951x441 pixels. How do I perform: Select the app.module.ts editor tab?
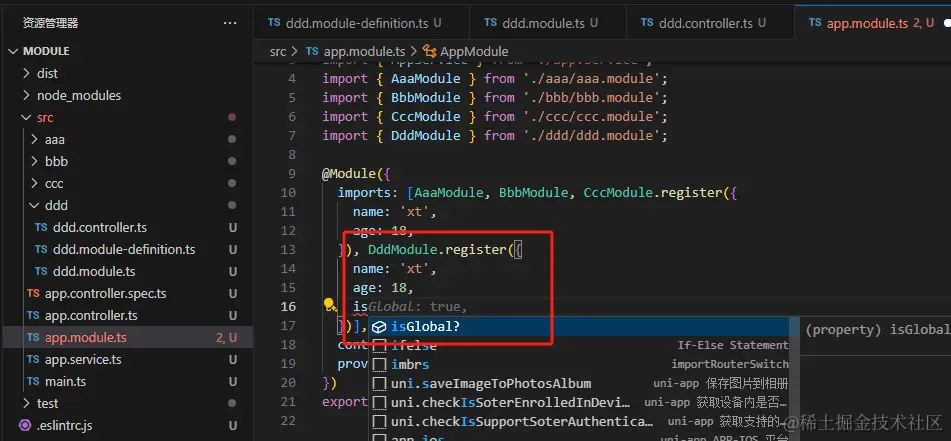click(x=873, y=23)
